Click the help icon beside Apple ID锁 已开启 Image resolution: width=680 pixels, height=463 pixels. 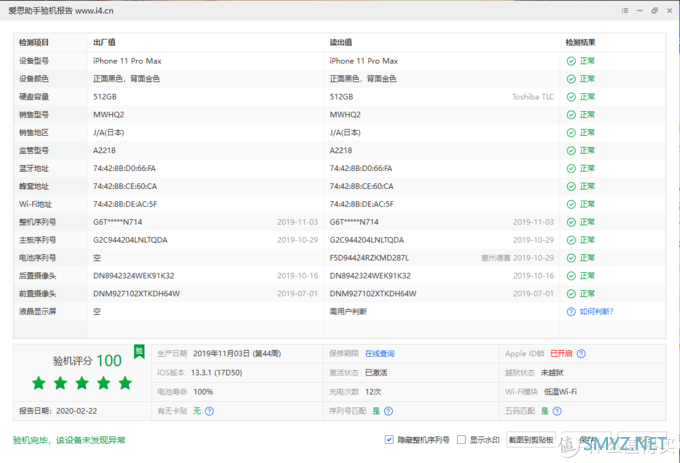tap(581, 354)
